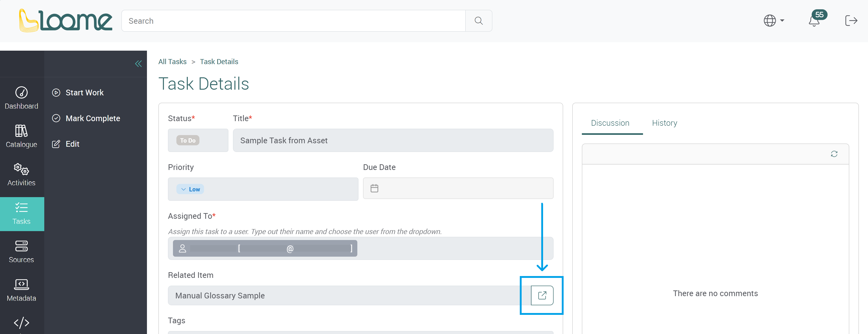Select the Discussion tab
Viewport: 868px width, 334px height.
pyautogui.click(x=610, y=123)
